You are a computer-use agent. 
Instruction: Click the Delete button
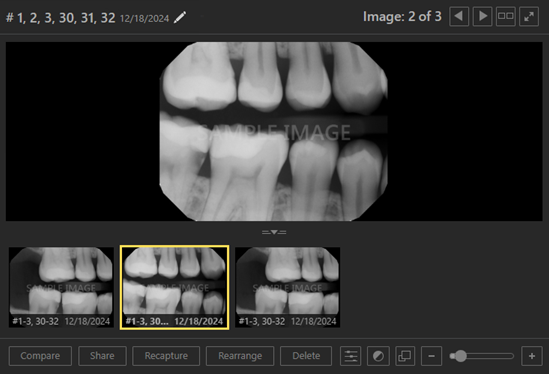306,356
